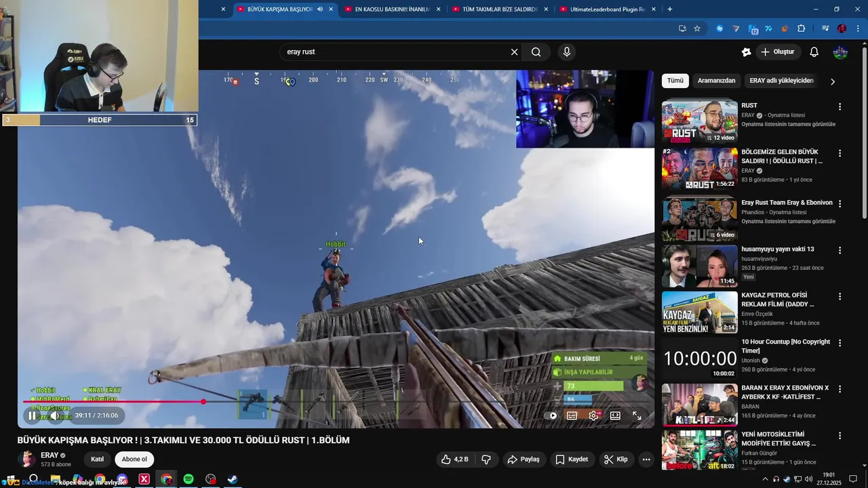Image resolution: width=868 pixels, height=488 pixels.
Task: Mute the video with the volume icon
Action: pos(56,415)
